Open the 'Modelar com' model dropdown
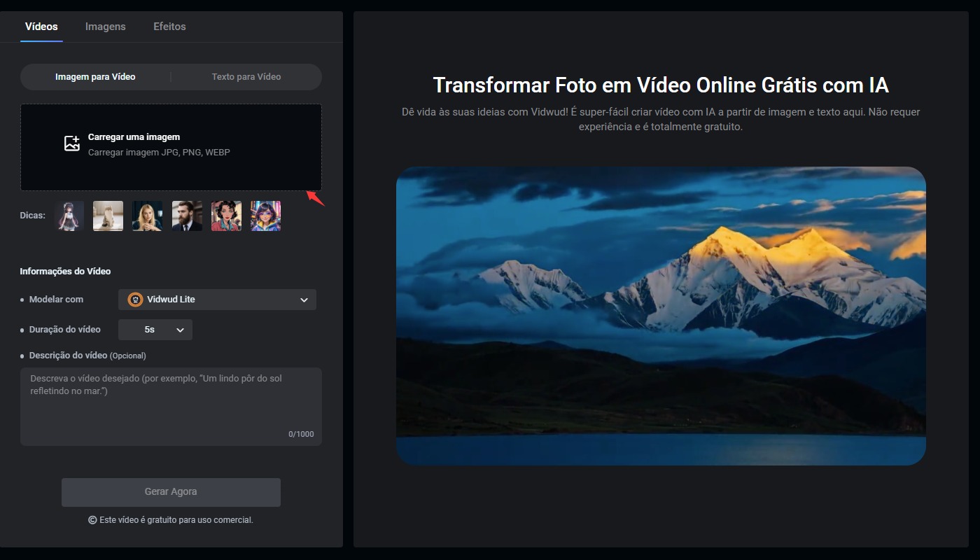The image size is (980, 560). click(217, 299)
